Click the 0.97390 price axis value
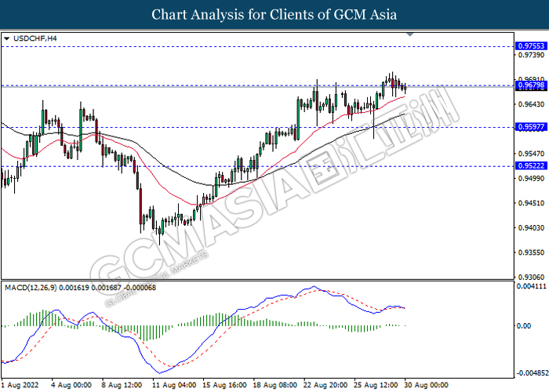 [x=531, y=55]
